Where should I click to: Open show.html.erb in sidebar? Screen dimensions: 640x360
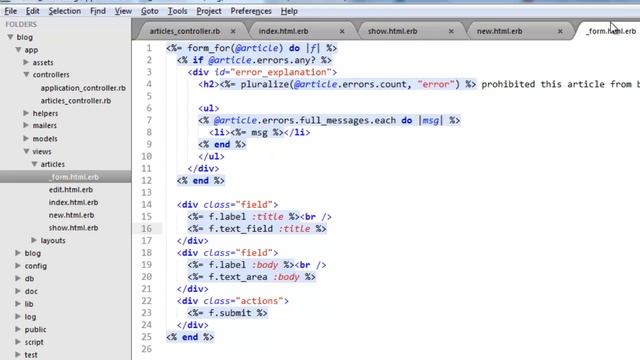73,228
